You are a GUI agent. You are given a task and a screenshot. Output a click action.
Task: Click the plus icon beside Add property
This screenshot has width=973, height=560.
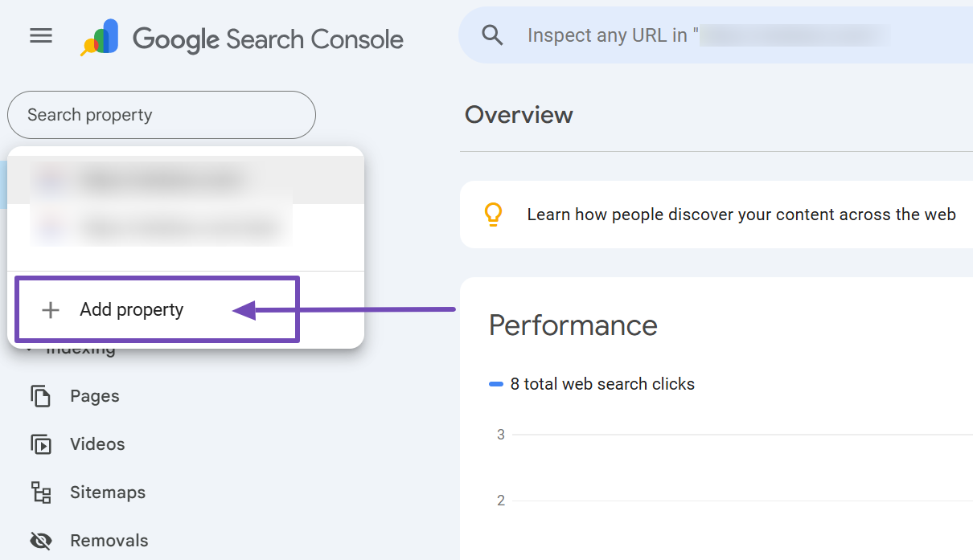[51, 310]
